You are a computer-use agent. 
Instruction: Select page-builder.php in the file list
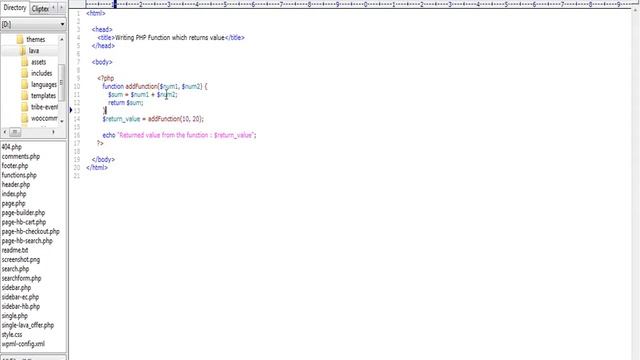[23, 213]
